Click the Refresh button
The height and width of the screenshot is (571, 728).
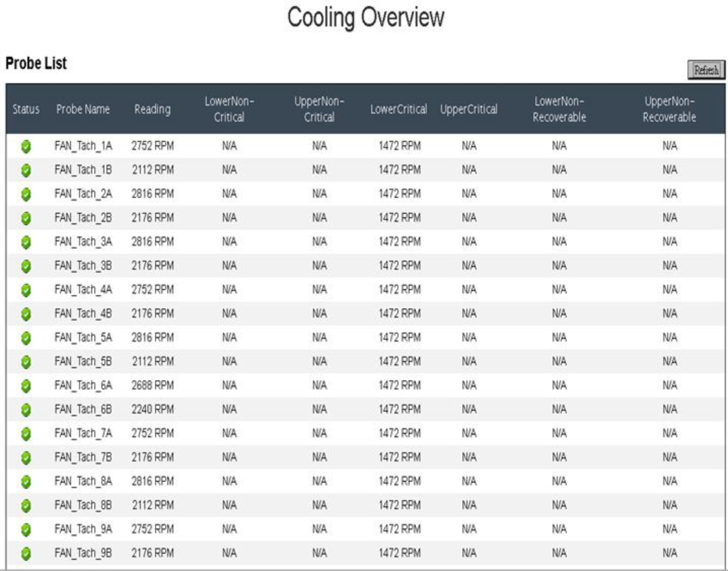click(706, 70)
